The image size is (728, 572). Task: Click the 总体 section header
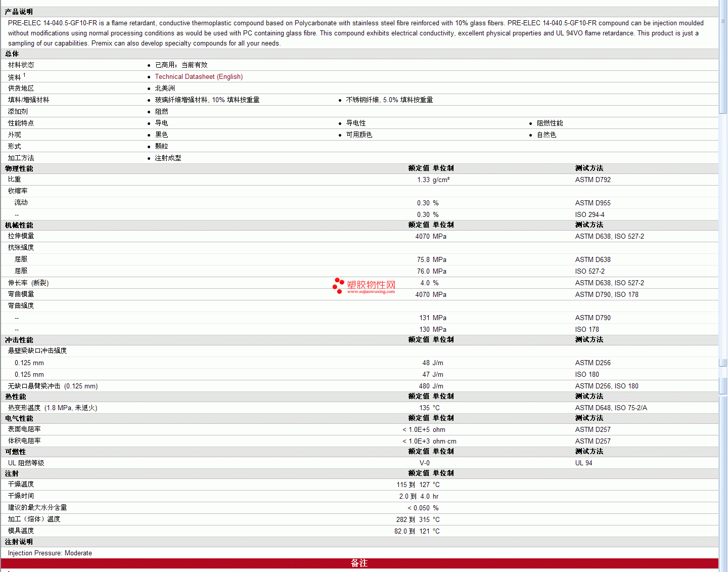[12, 54]
